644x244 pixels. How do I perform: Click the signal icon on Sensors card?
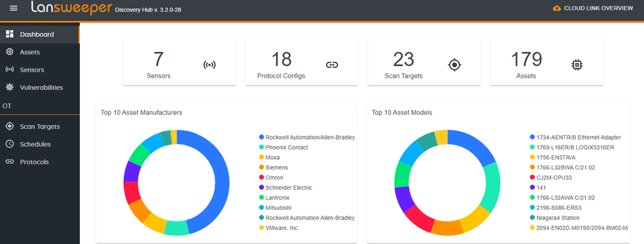(x=210, y=65)
